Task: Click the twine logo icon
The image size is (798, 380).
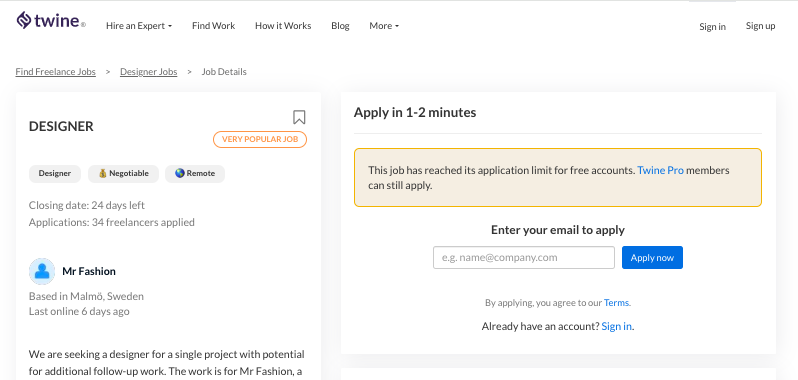Action: [x=24, y=20]
